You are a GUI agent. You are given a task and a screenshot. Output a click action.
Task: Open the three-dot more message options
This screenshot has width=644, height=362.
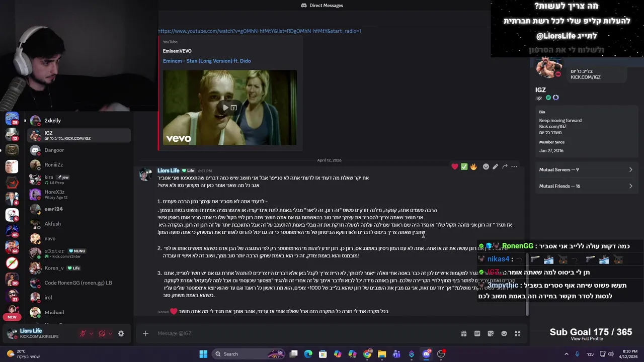(514, 166)
